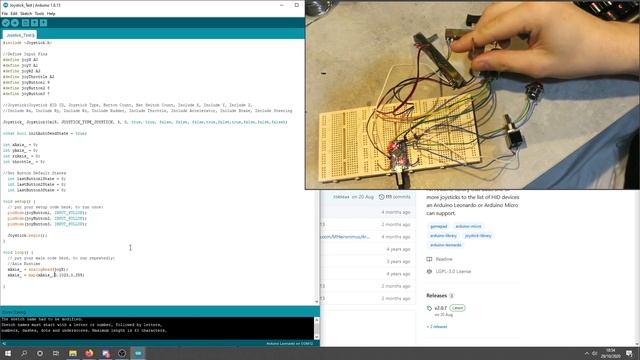Click the arduino-library topic tag
Viewport: 640px width, 360px height.
443,236
